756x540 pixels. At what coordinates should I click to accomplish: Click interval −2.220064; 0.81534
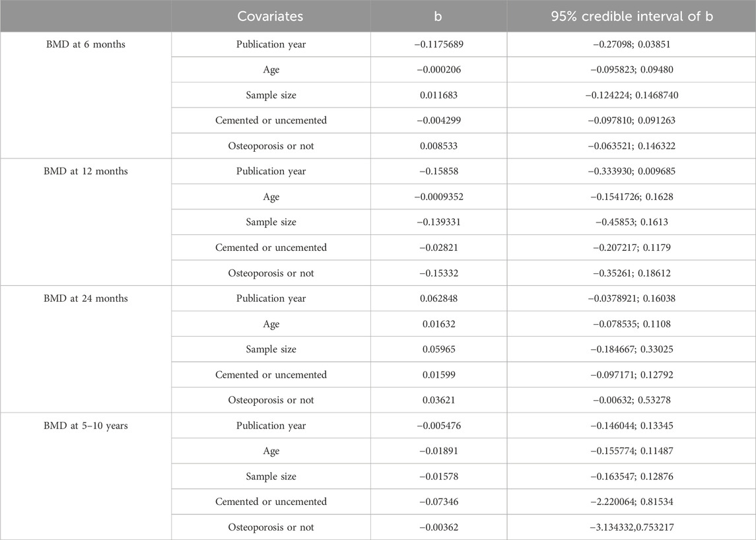click(x=631, y=502)
